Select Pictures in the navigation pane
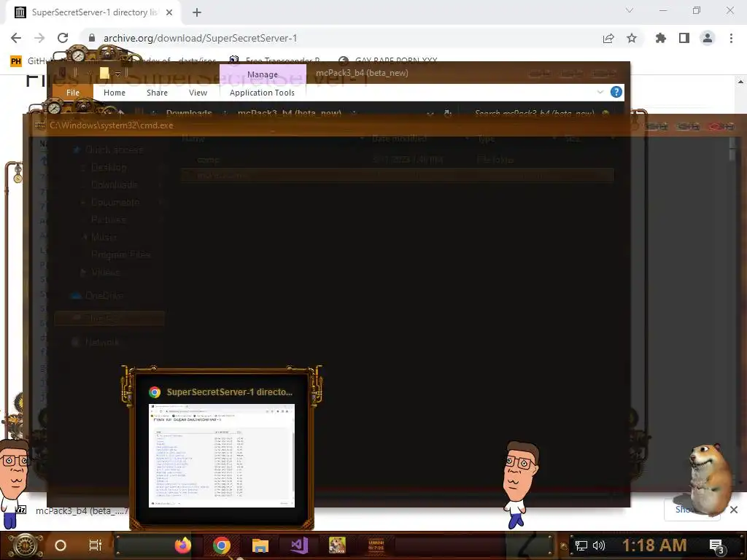 coord(108,219)
